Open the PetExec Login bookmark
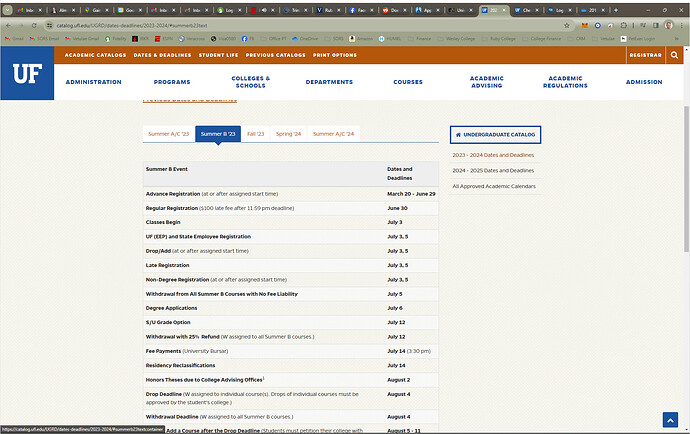 [x=638, y=39]
